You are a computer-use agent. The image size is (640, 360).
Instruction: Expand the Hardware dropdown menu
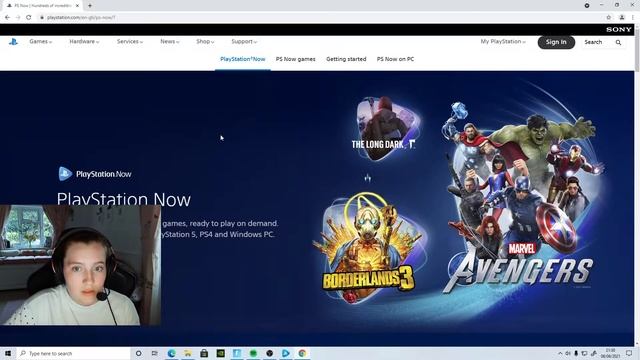tap(84, 42)
